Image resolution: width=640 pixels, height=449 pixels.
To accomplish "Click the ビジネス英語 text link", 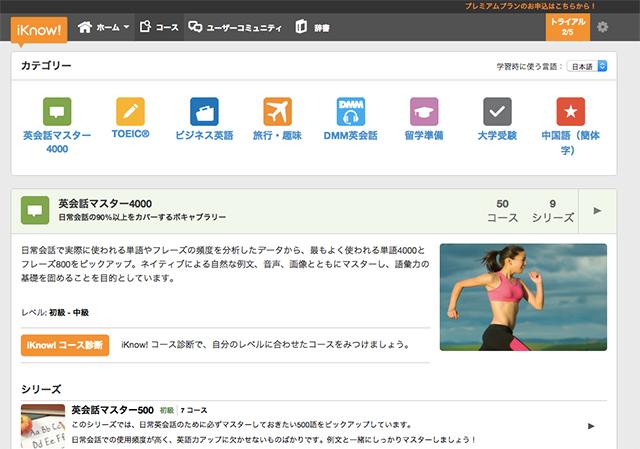I will click(x=204, y=135).
